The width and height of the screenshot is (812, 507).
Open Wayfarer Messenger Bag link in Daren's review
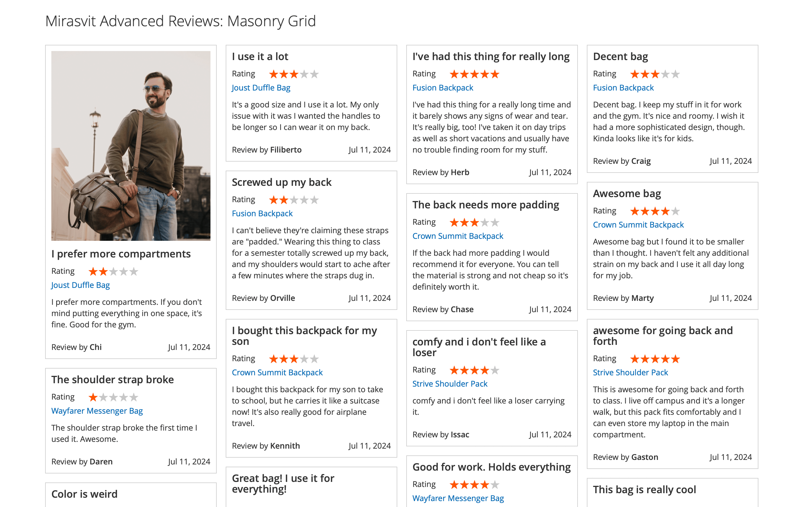(97, 411)
